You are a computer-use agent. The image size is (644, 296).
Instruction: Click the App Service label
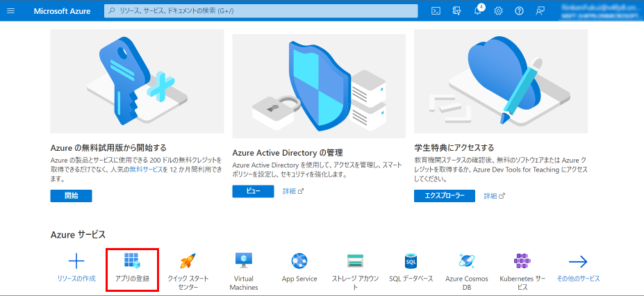299,279
